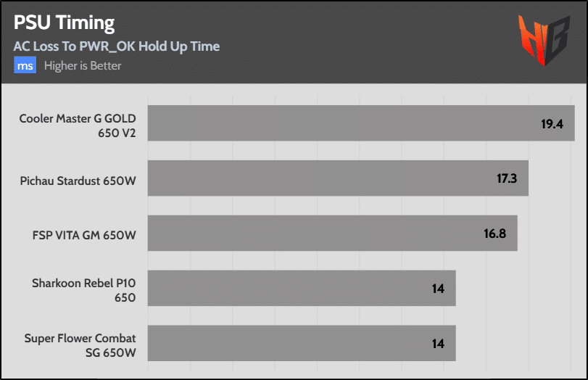Screen dimensions: 588x380
Task: Select the Sharkoon Rebel P10 650 bar
Action: coord(302,288)
